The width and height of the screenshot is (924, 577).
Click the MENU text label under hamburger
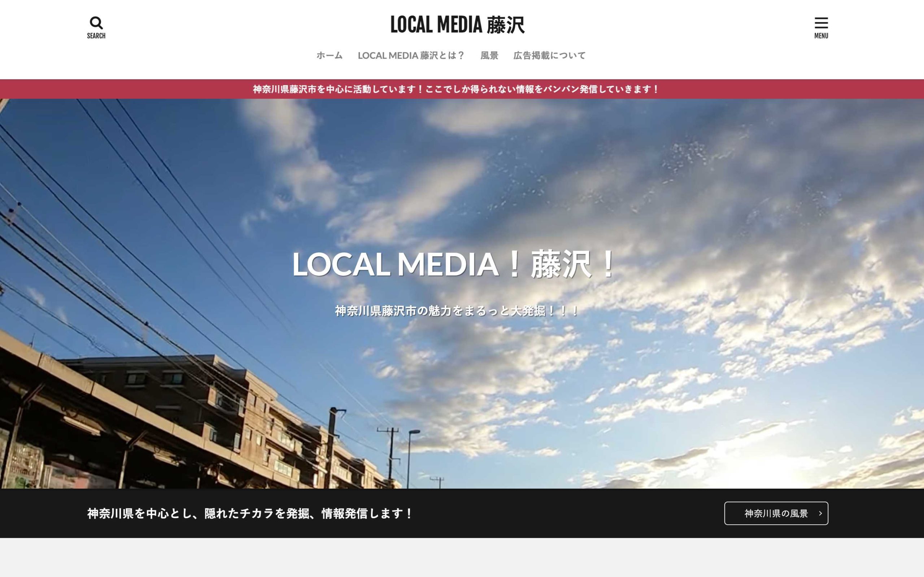pos(821,36)
